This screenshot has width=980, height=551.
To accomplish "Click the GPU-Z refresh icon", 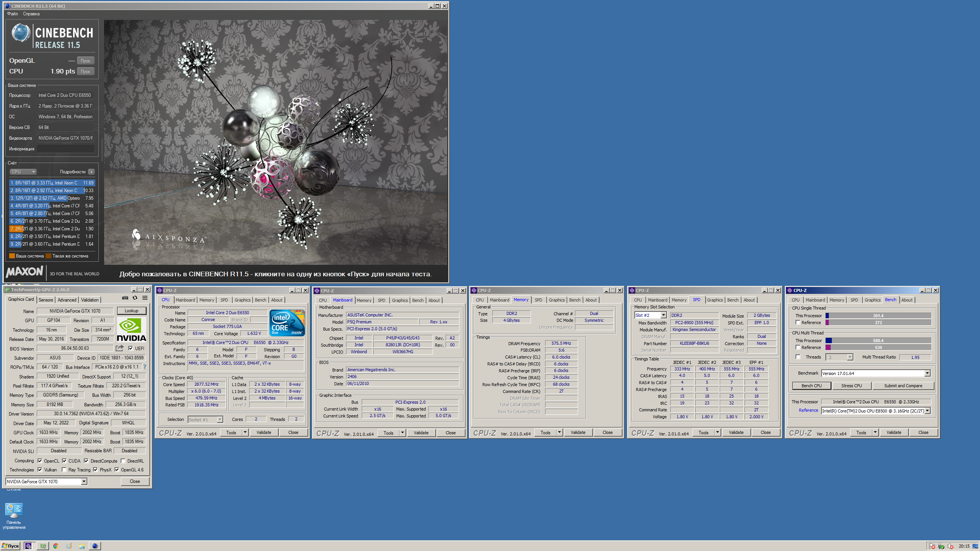I will pyautogui.click(x=135, y=298).
